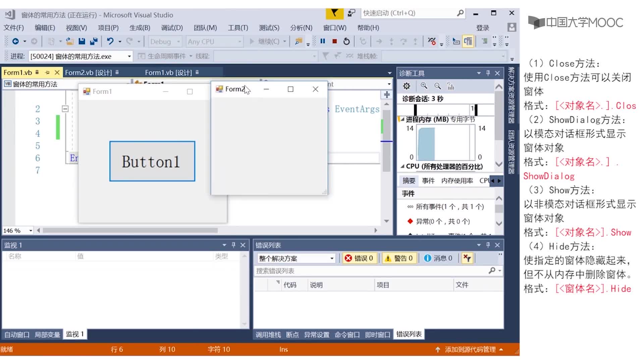Open the 文件(F) menu
This screenshot has height=362, width=644.
point(14,28)
